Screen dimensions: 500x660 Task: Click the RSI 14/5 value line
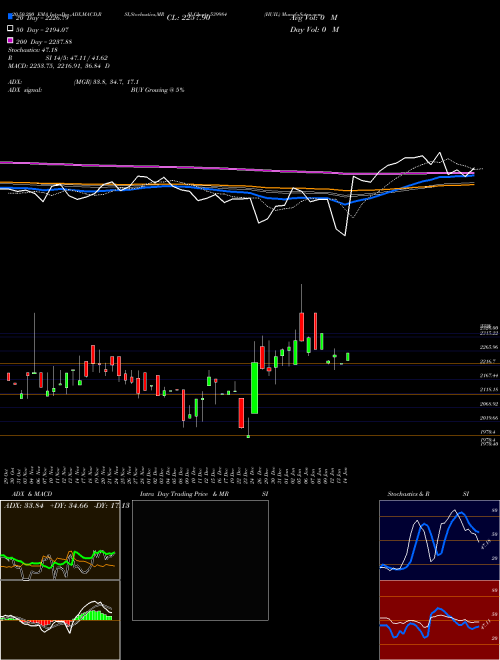coord(58,58)
